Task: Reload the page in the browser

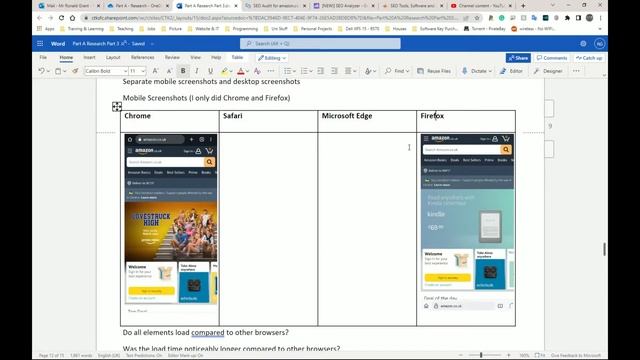Action: coord(61,18)
